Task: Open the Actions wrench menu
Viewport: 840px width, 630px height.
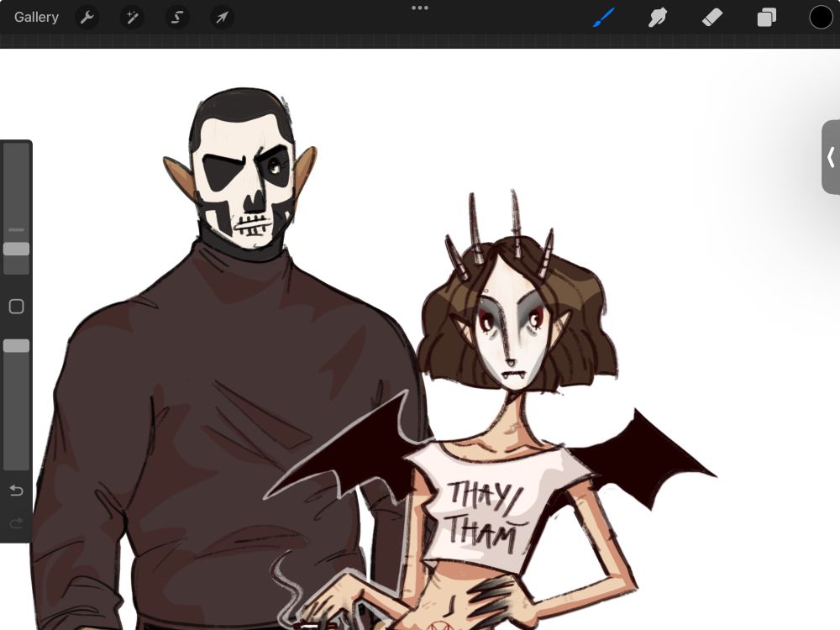Action: point(87,17)
